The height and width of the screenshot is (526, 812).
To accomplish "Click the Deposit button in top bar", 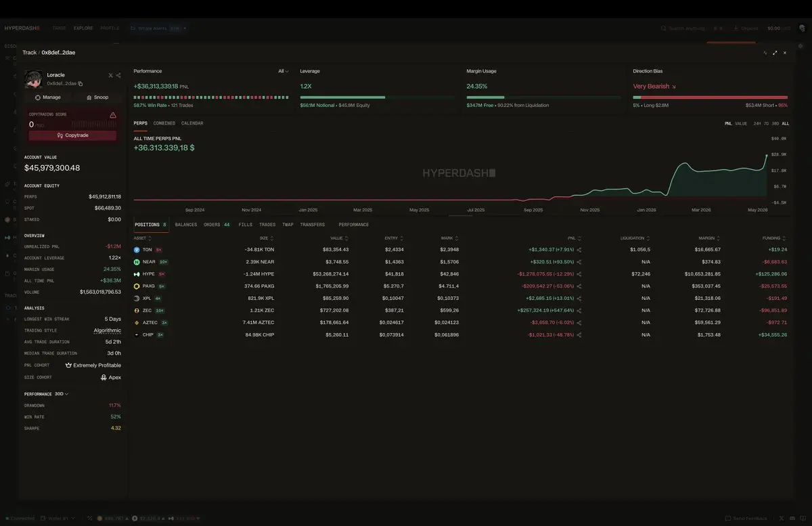I will [746, 28].
